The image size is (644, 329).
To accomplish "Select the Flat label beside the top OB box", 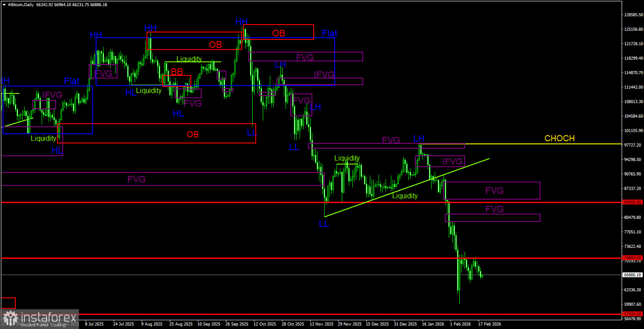I will (329, 33).
